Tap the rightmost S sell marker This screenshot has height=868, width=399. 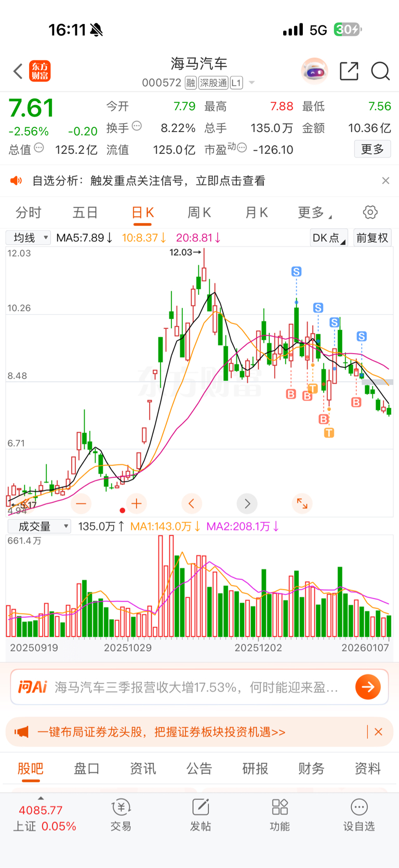[x=362, y=336]
